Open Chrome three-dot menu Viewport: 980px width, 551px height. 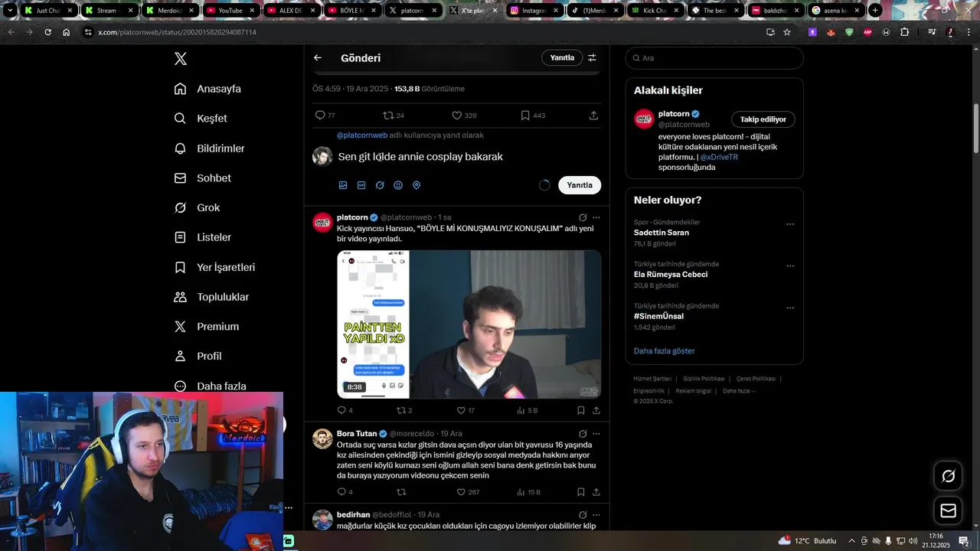[969, 32]
